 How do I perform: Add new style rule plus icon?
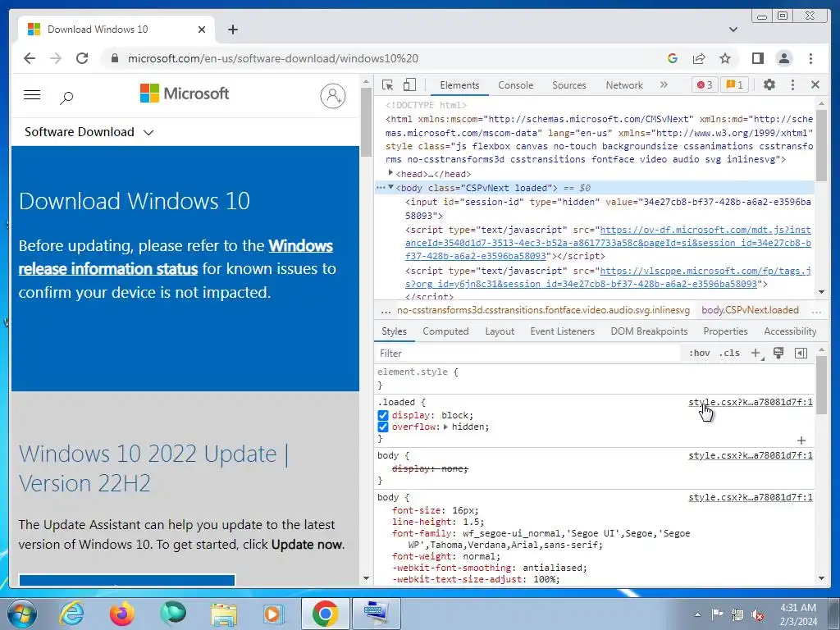coord(756,353)
